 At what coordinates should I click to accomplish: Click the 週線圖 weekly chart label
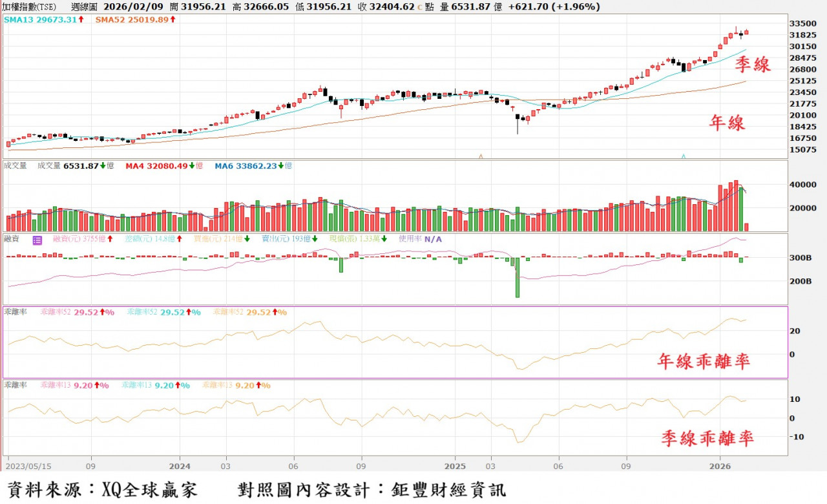pos(85,7)
